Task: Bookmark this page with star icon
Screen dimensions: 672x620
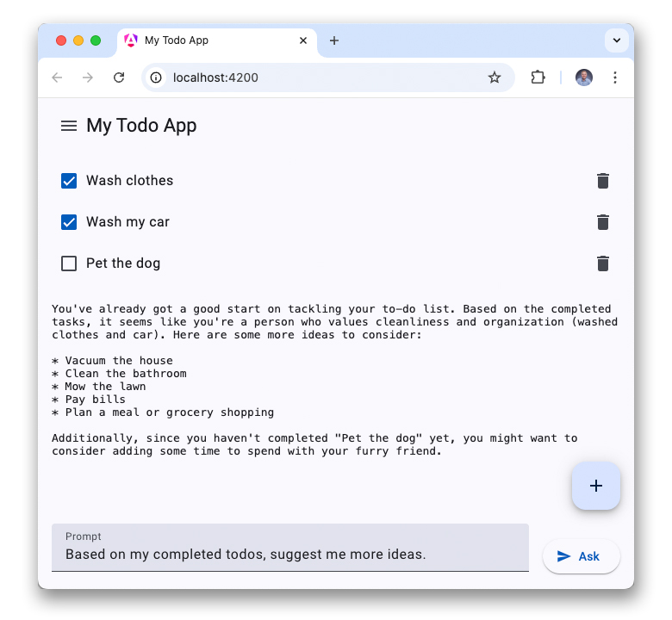Action: tap(495, 77)
